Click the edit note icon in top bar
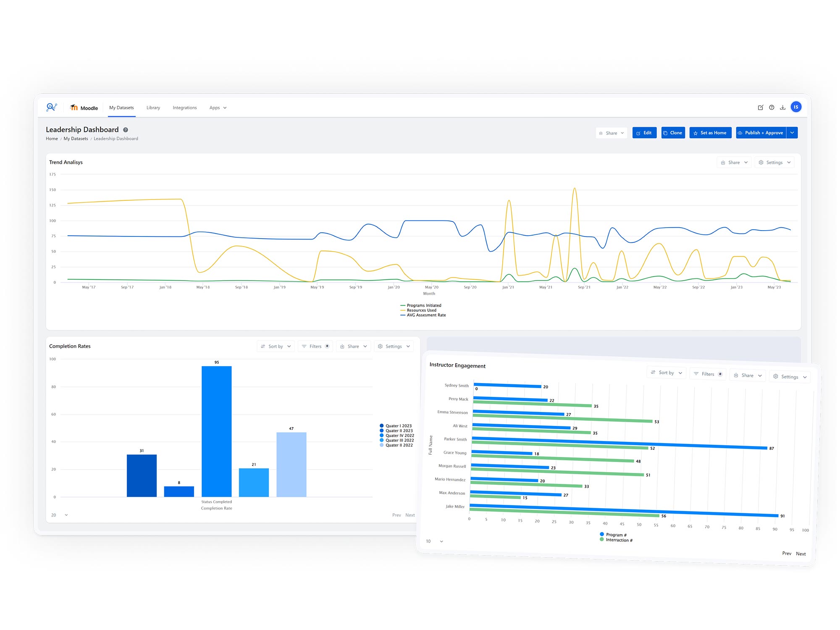 pos(760,108)
